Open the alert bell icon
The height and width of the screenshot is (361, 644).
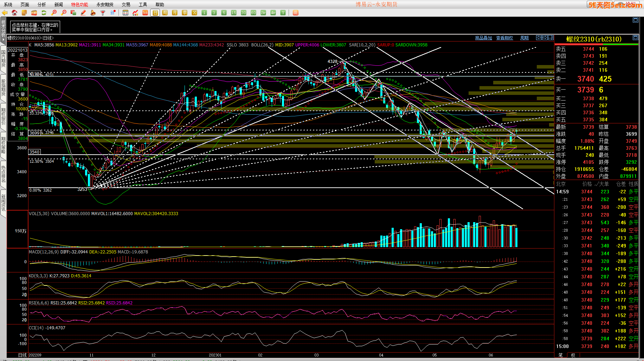click(x=93, y=13)
